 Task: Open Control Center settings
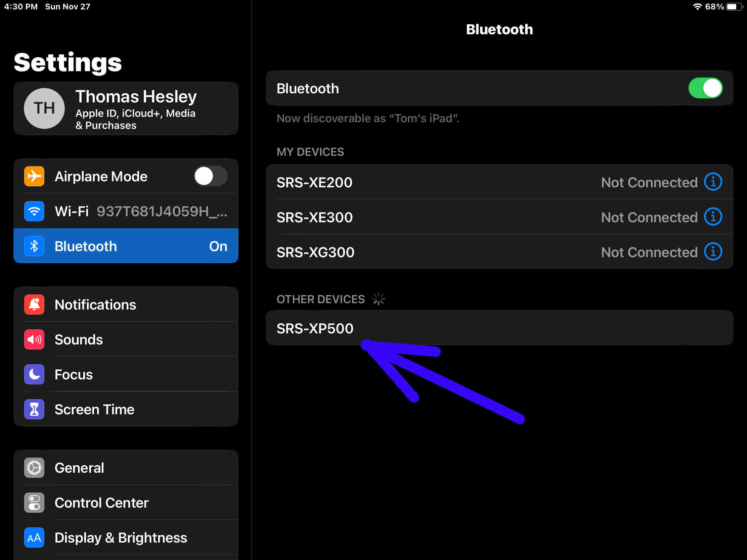click(x=126, y=503)
